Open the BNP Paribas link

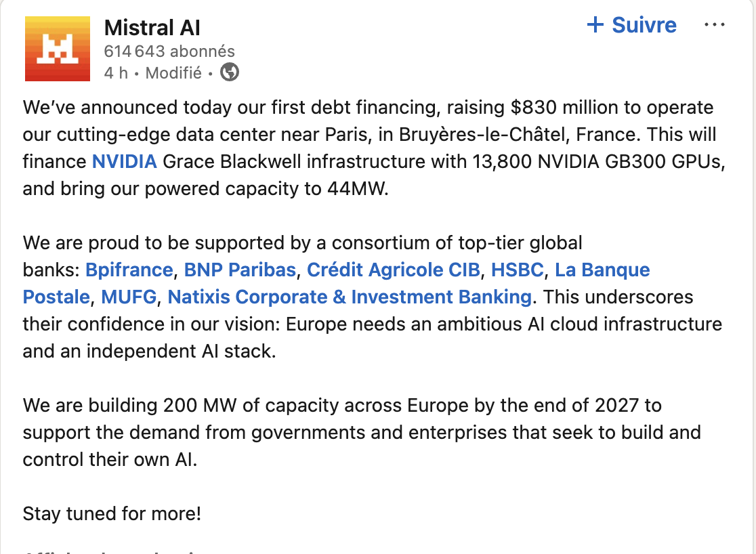click(240, 270)
